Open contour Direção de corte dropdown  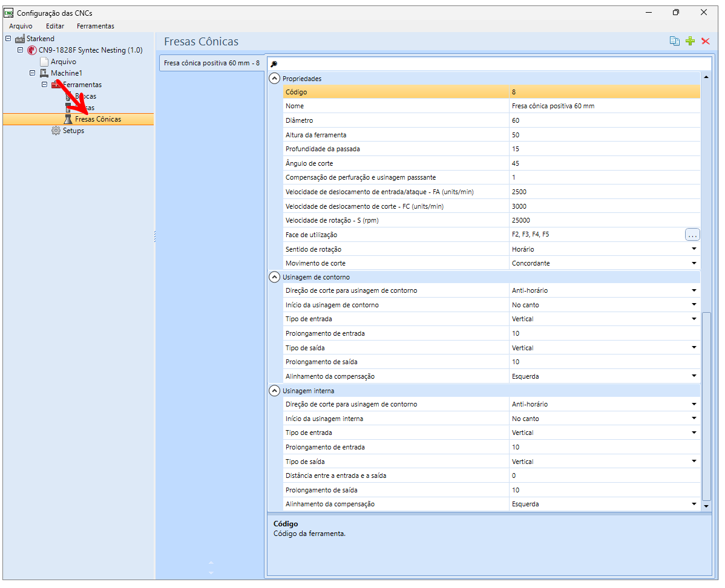(x=694, y=290)
